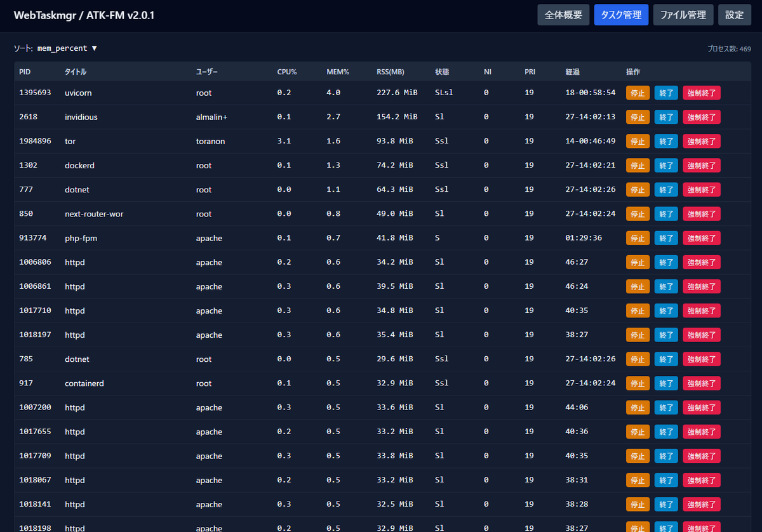This screenshot has width=762, height=532.
Task: Click the almalin+ user cell
Action: [x=212, y=117]
